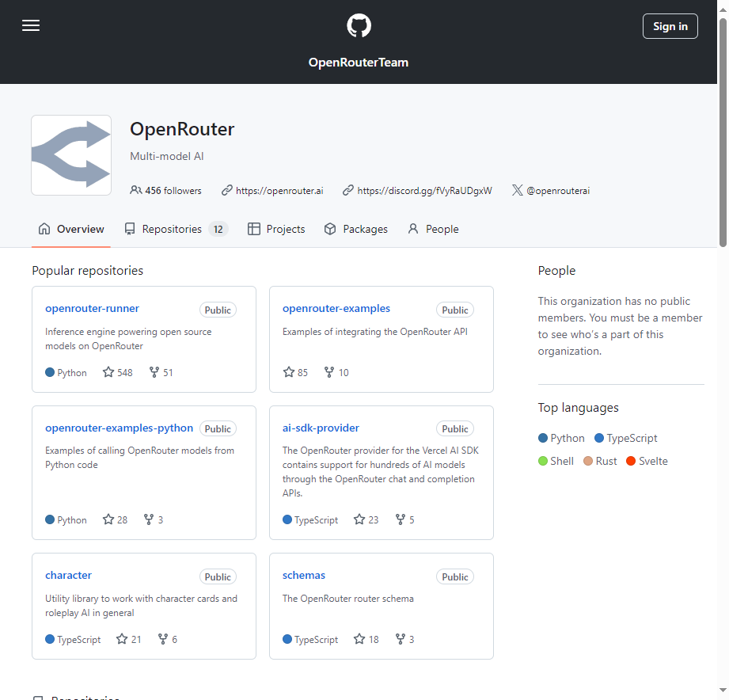Open the schemas repository

(304, 576)
